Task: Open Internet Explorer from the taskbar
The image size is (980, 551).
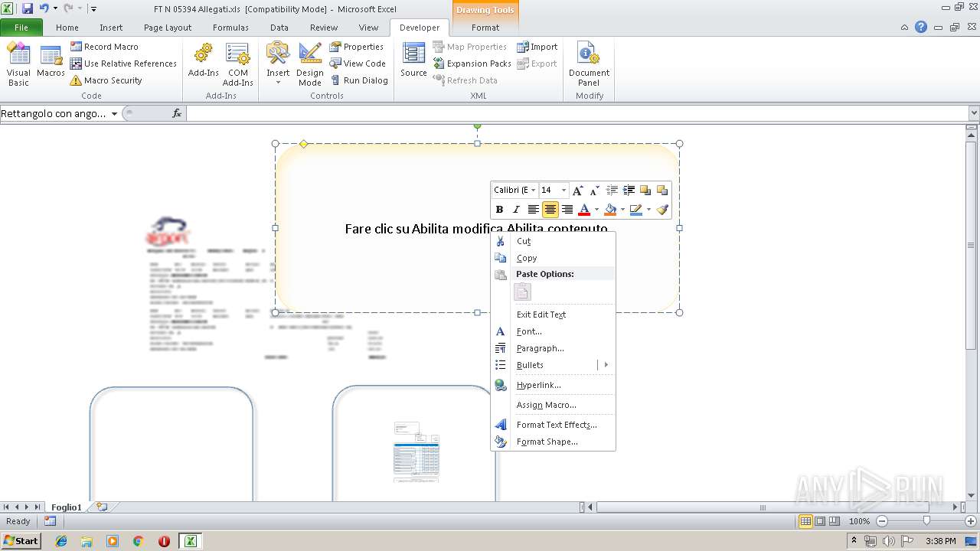Action: (61, 541)
